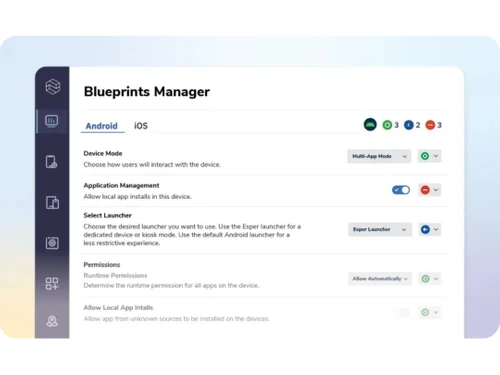Open the dashboard monitor icon in the sidebar
This screenshot has height=375, width=500.
[52, 121]
